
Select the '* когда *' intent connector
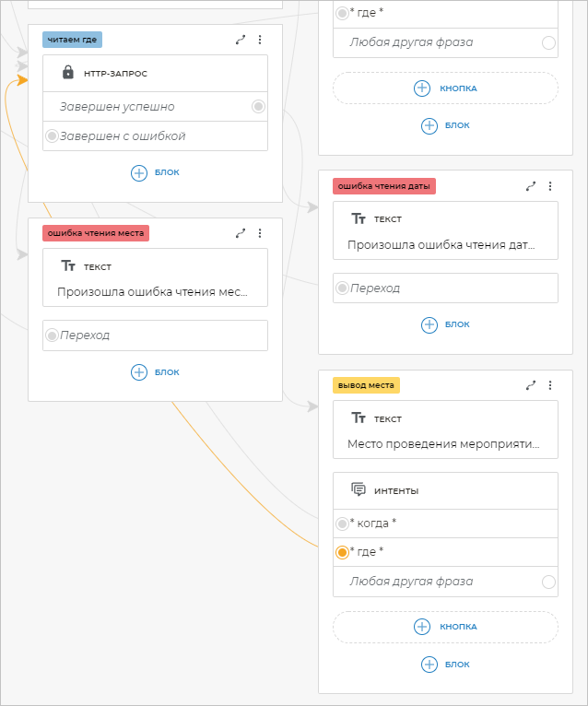click(342, 524)
